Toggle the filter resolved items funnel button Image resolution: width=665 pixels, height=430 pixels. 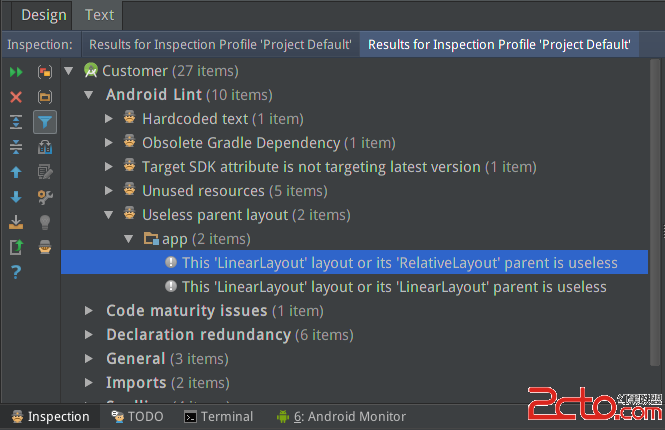coord(45,122)
